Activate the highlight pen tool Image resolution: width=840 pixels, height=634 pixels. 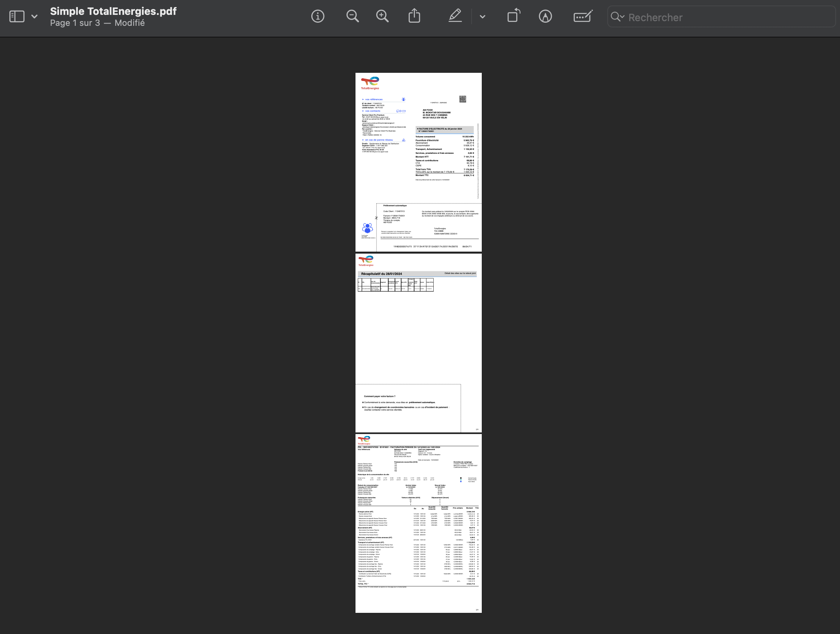coord(455,16)
